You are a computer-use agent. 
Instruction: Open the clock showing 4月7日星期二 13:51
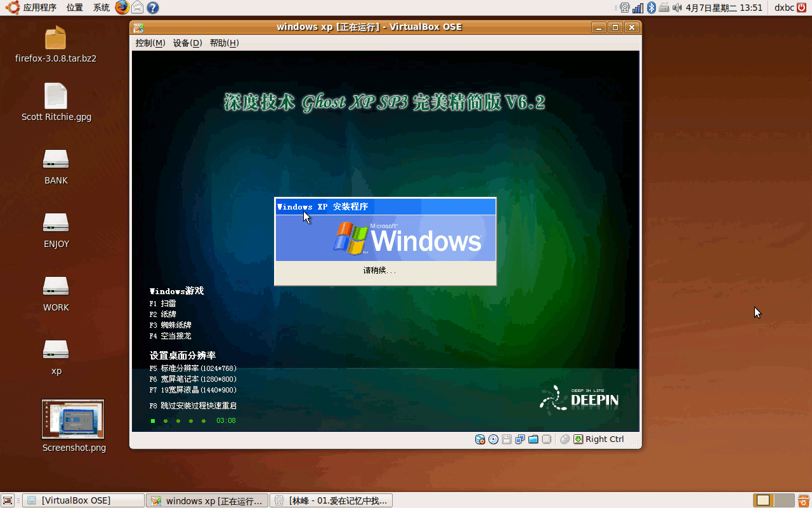point(724,8)
